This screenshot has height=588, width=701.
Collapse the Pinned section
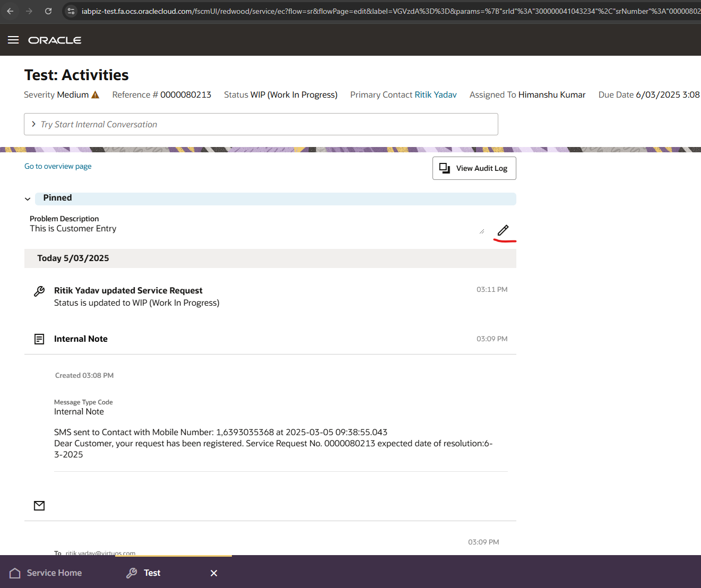[27, 198]
